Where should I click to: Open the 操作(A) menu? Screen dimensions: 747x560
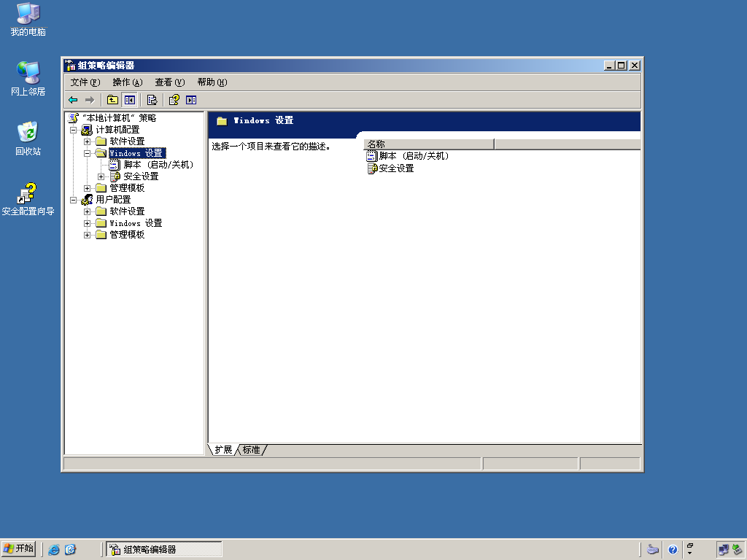point(128,82)
